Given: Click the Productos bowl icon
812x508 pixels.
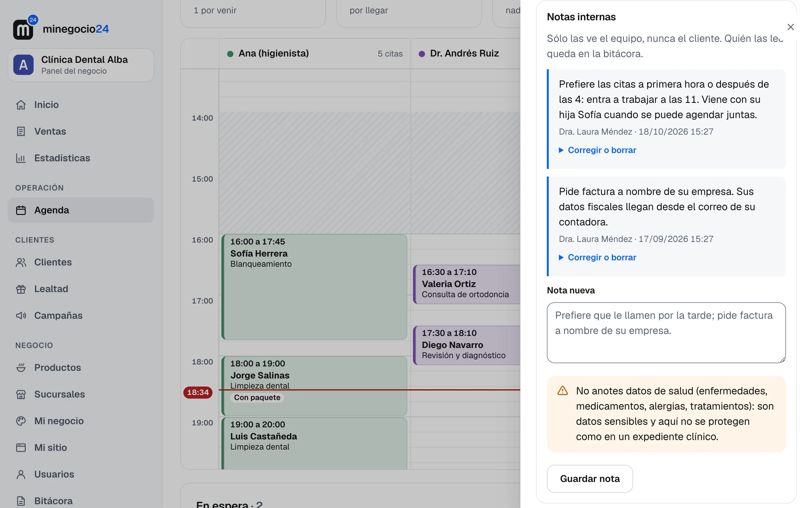Looking at the screenshot, I should point(21,368).
